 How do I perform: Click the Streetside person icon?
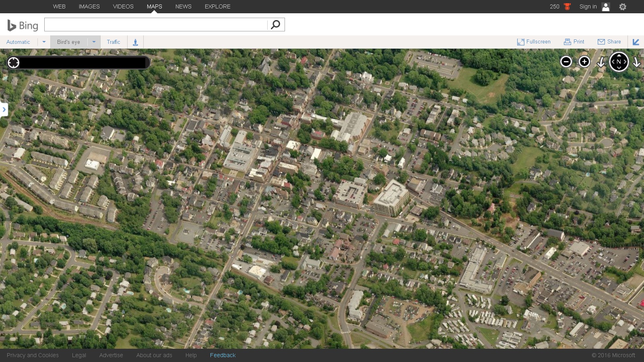pos(136,42)
